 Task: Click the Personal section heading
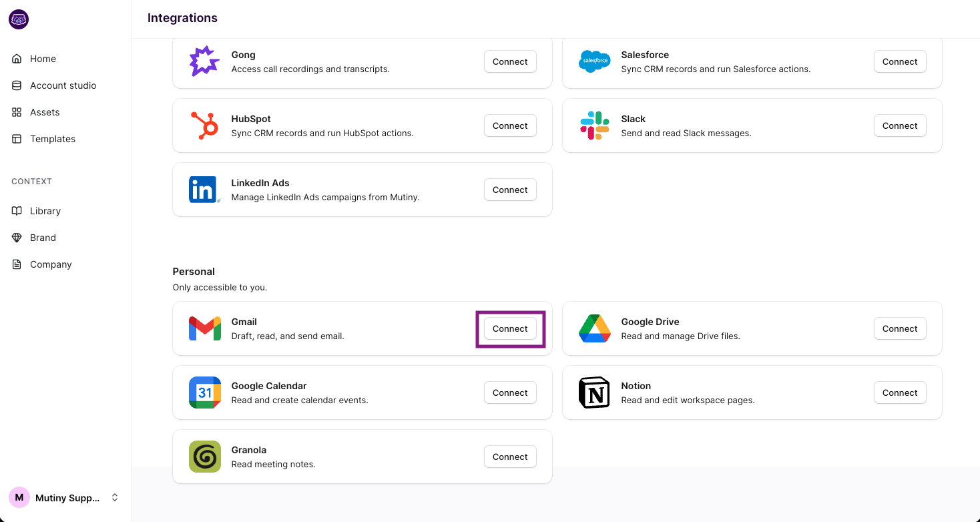pyautogui.click(x=194, y=272)
